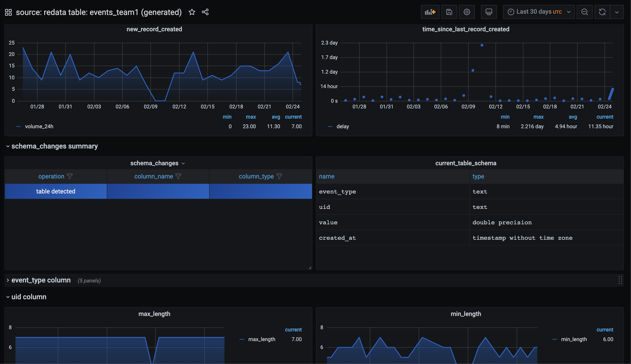Cycle view mode monitor icon
The image size is (631, 364).
(x=488, y=12)
